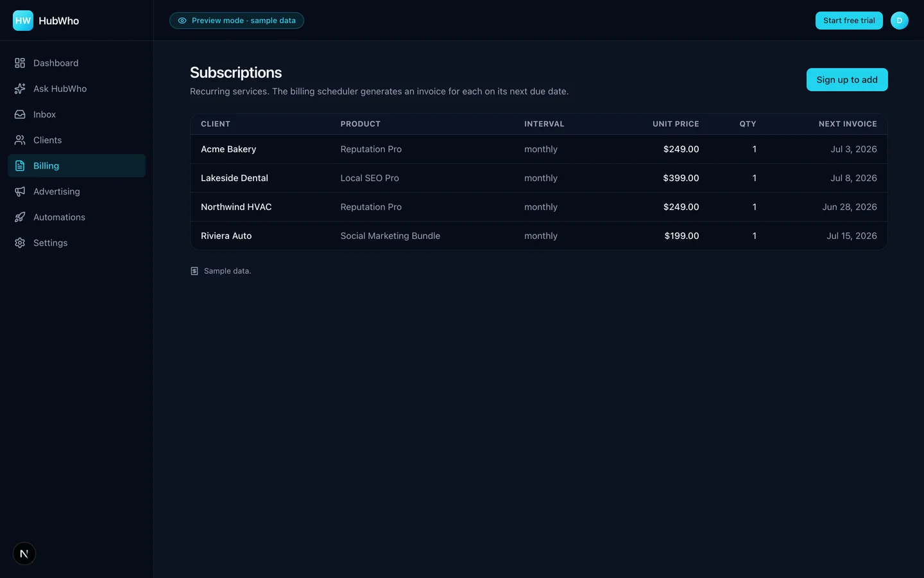Navigate to Clients
This screenshot has height=578, width=924.
tap(76, 140)
